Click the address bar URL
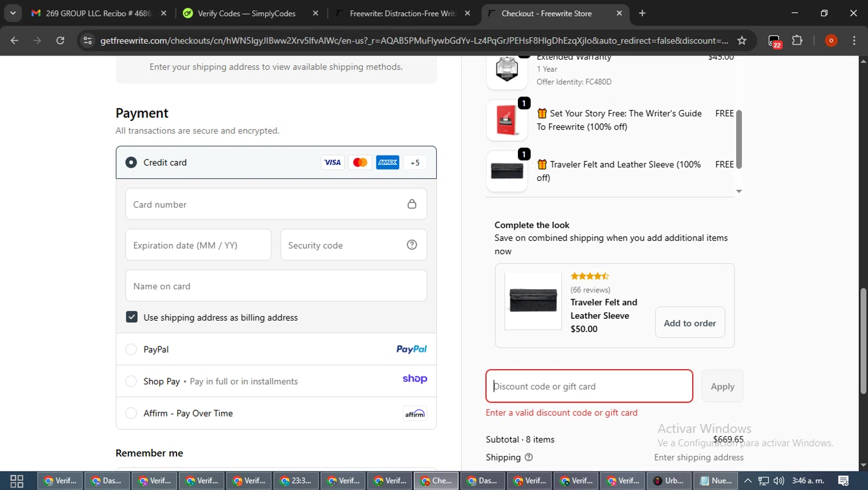The height and width of the screenshot is (490, 868). (x=414, y=40)
